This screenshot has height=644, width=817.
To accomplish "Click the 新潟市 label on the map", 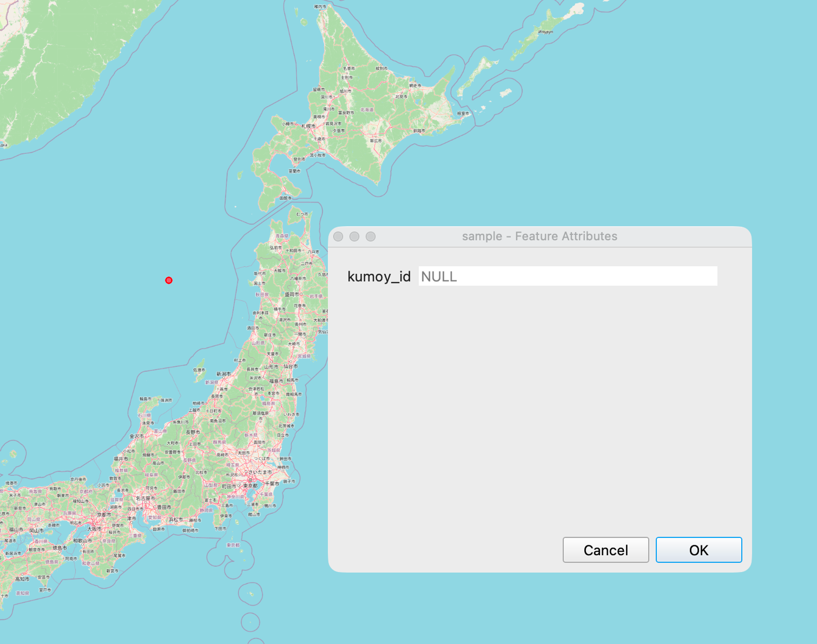I will tap(223, 374).
